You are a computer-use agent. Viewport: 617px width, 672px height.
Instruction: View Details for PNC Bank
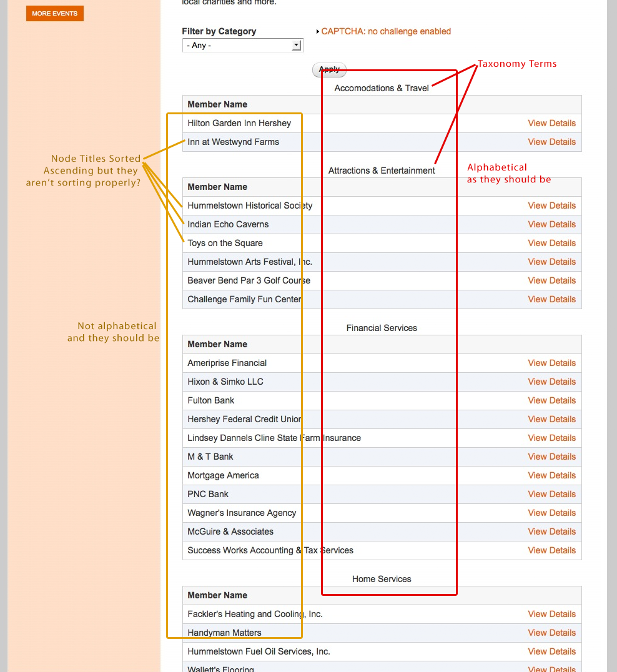click(x=551, y=494)
